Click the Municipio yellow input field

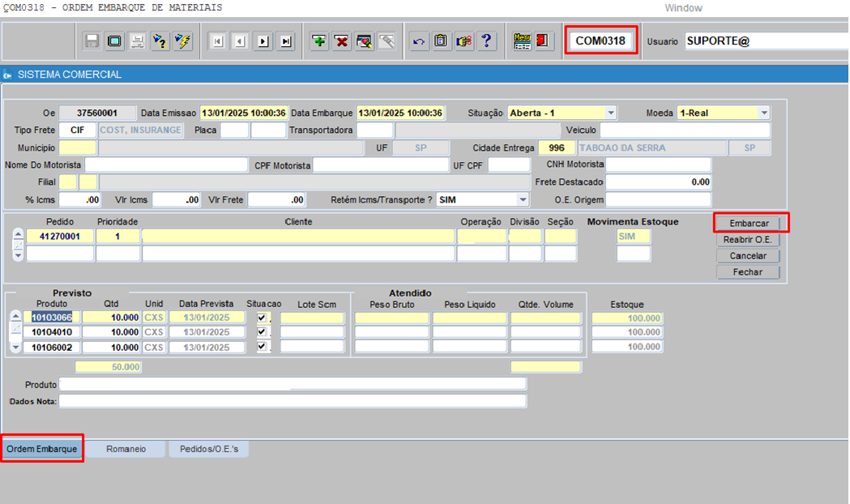(78, 148)
